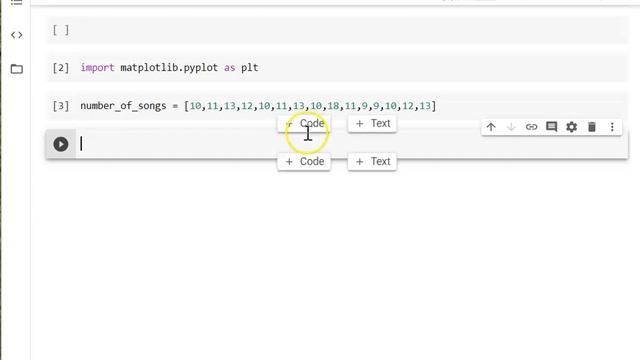The width and height of the screenshot is (640, 360).
Task: Click into the active empty code cell editor
Action: 351,144
